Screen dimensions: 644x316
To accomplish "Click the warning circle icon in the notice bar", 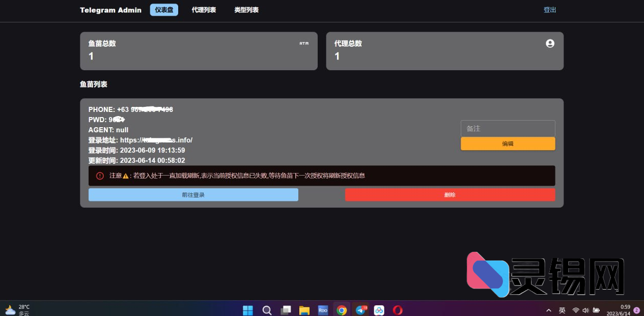I will (x=100, y=175).
